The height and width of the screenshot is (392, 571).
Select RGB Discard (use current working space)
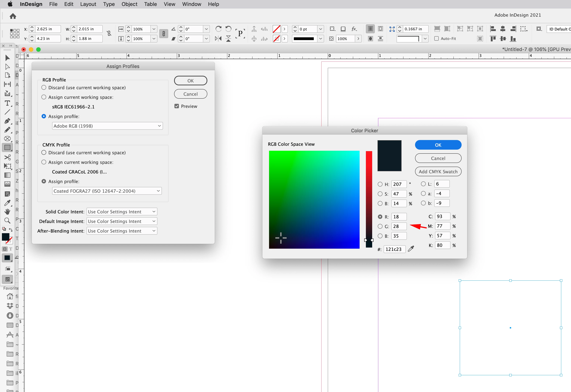(44, 87)
